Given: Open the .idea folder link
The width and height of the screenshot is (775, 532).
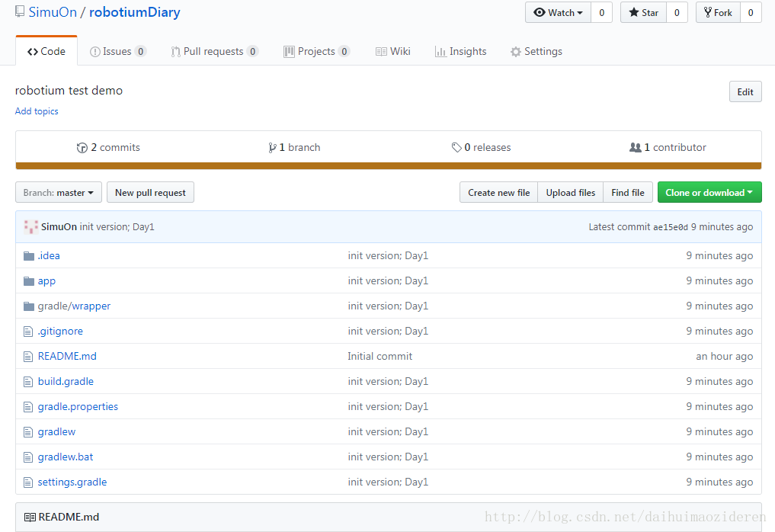Looking at the screenshot, I should tap(49, 255).
